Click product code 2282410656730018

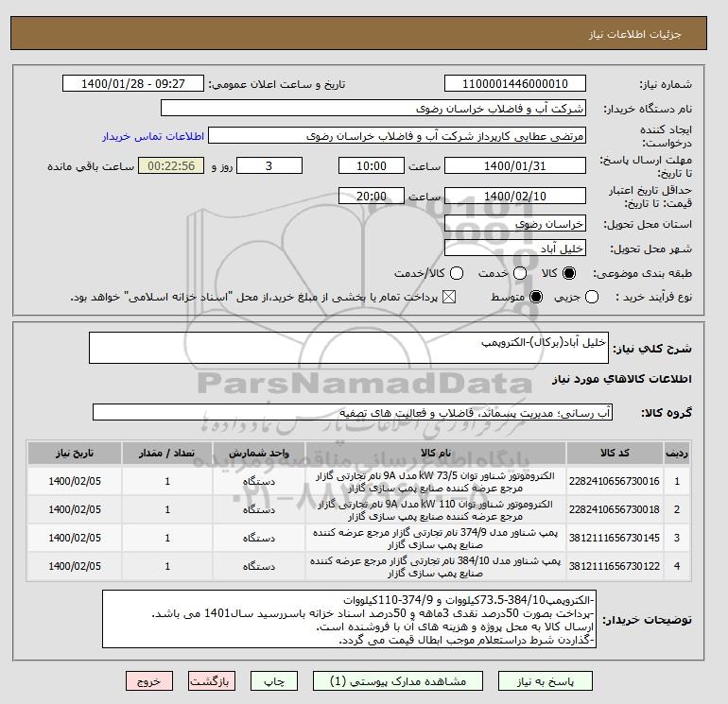click(615, 509)
